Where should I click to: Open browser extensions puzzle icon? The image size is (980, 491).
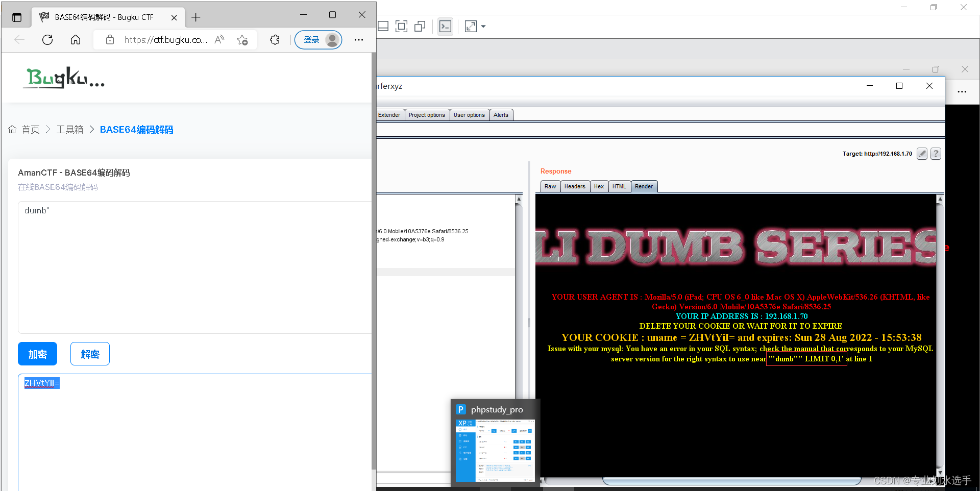[275, 40]
